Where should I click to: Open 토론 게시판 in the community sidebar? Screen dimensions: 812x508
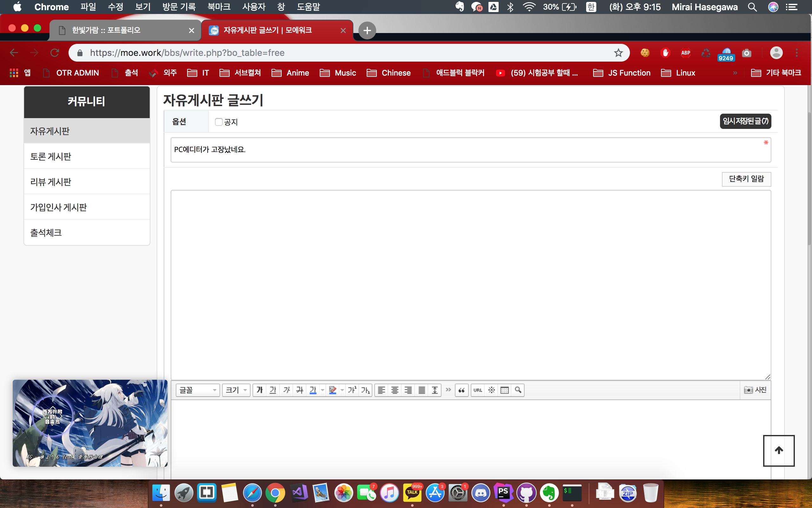pyautogui.click(x=87, y=156)
